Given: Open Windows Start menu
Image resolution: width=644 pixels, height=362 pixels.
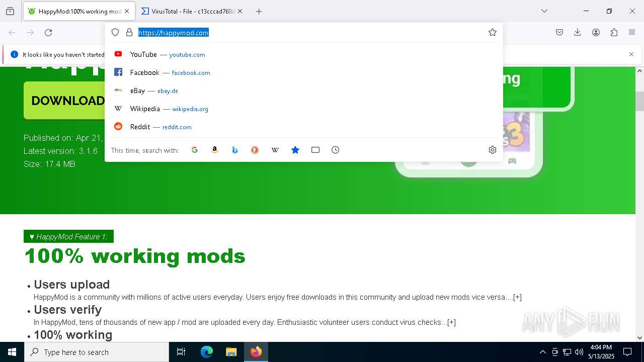Looking at the screenshot, I should click(x=12, y=352).
